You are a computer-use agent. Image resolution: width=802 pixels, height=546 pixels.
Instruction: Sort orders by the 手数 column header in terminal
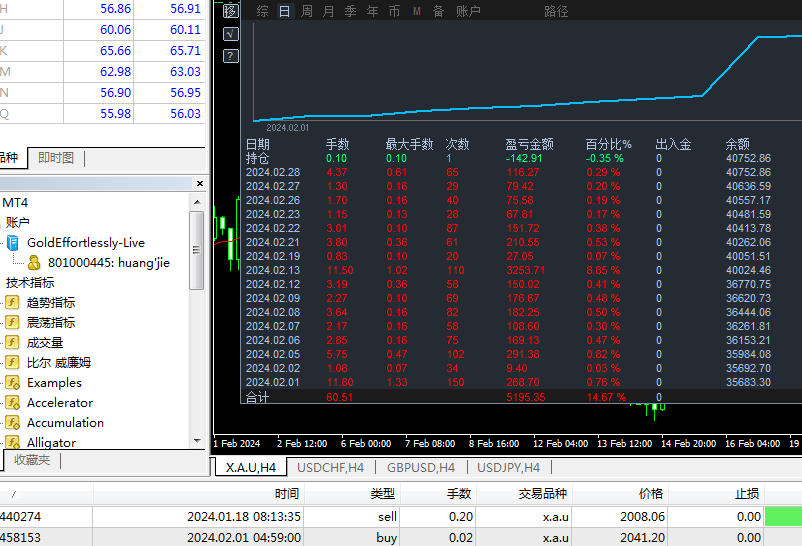click(438, 493)
